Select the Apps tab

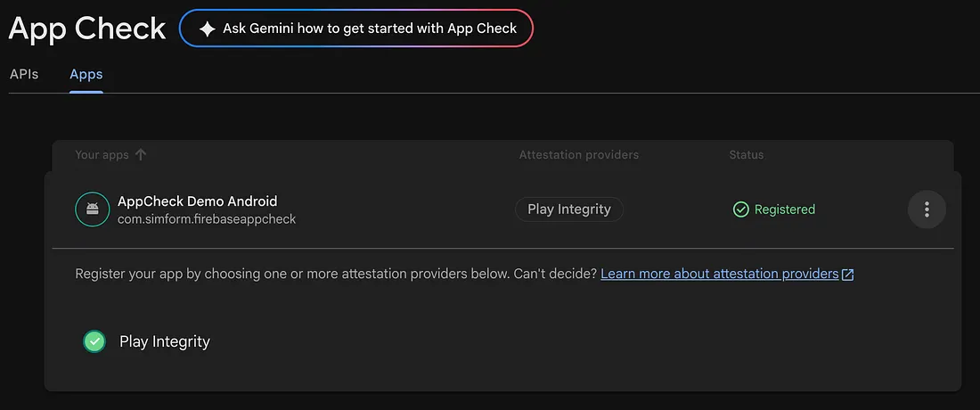point(86,74)
